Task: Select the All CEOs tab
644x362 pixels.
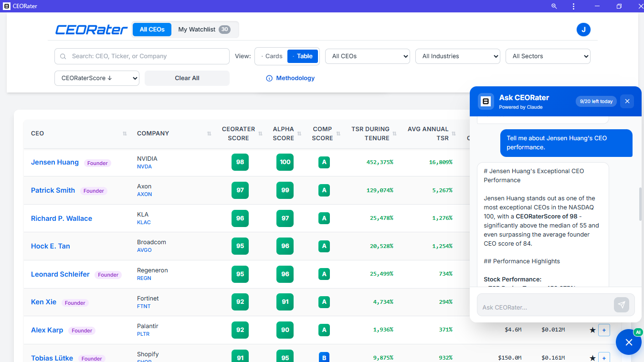Action: [152, 30]
